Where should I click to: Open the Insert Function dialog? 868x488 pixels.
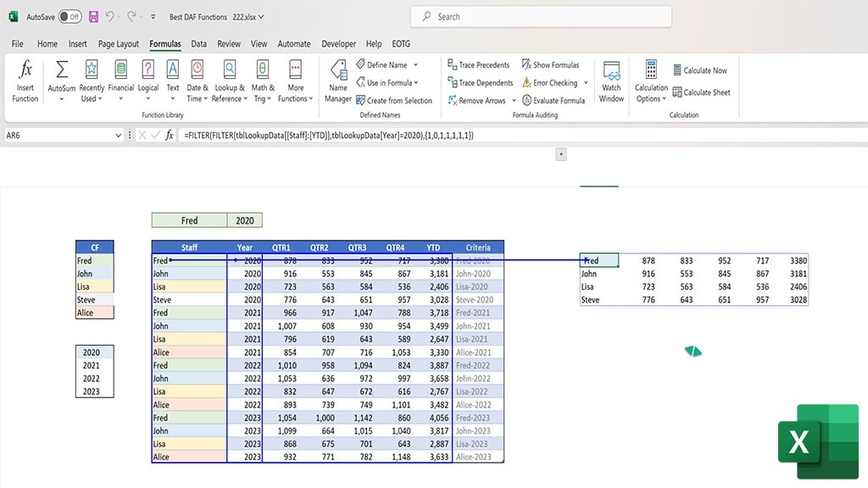[25, 81]
